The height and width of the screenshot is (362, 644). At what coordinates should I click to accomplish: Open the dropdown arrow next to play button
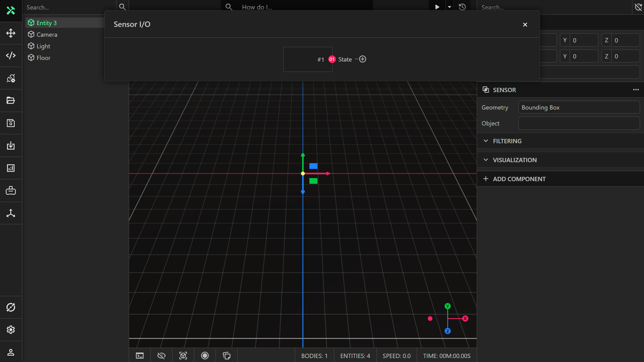coord(450,7)
